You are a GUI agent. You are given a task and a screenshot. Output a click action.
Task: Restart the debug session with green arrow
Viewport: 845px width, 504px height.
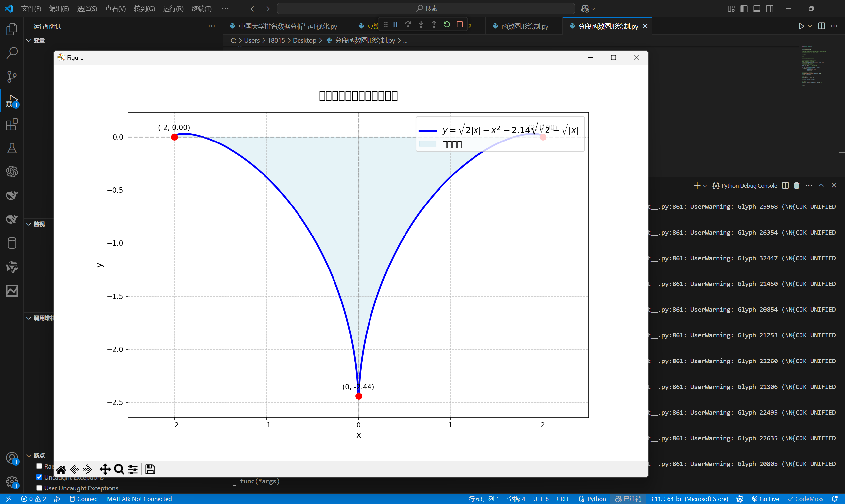click(447, 24)
